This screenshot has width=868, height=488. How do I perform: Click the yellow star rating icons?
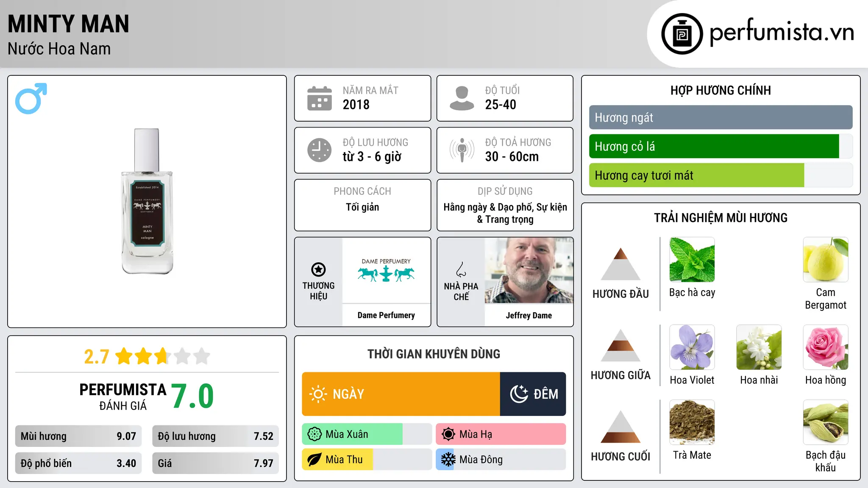pyautogui.click(x=163, y=356)
